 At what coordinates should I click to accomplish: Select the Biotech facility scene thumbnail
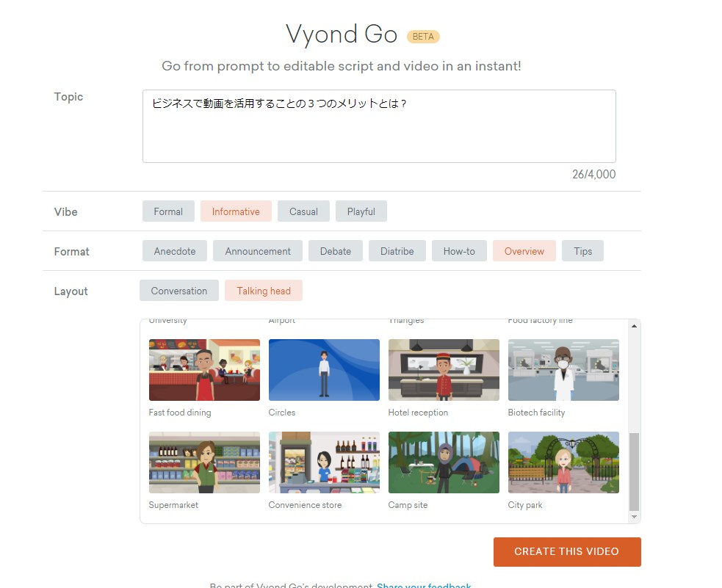click(563, 370)
